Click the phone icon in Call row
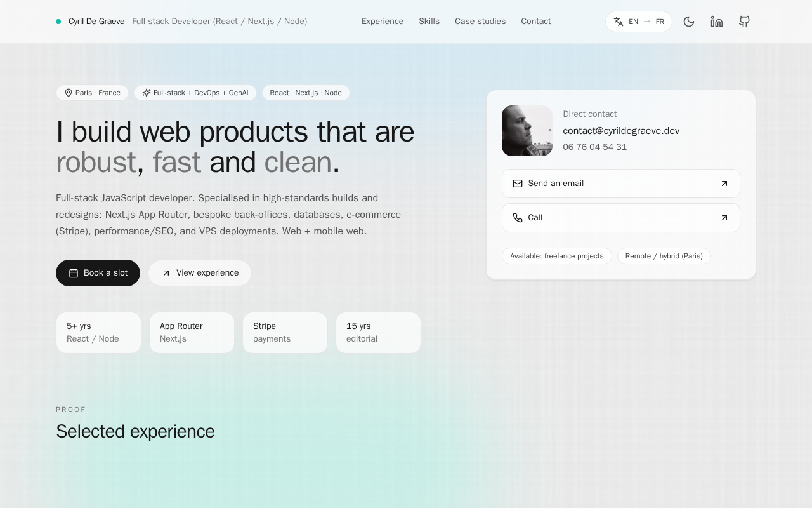 (518, 218)
